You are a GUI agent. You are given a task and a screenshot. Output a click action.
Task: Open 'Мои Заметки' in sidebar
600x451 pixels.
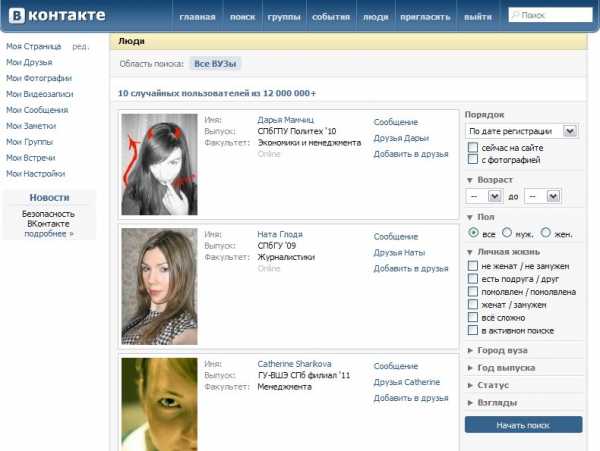[31, 126]
